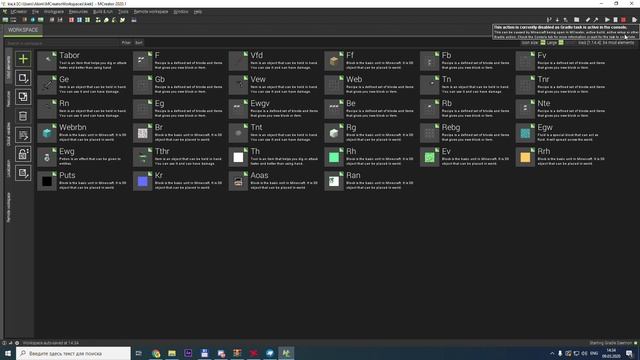The height and width of the screenshot is (360, 640).
Task: Click the pull down-arrow icon in the right toolbar
Action: pos(557,20)
